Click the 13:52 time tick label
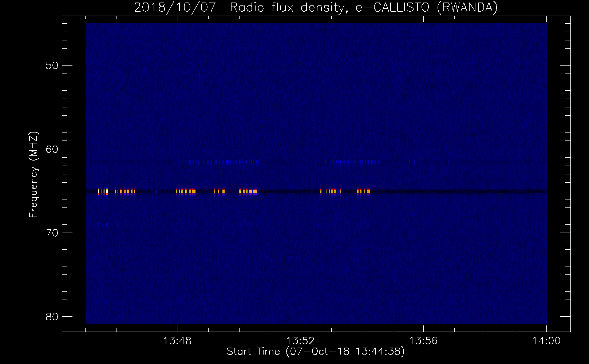The width and height of the screenshot is (589, 364). pos(301,341)
